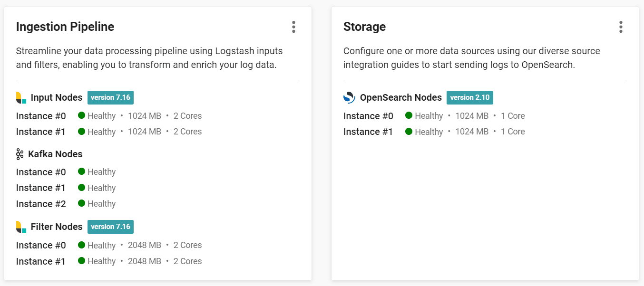The image size is (644, 286).
Task: Select the Storage card title
Action: [364, 27]
